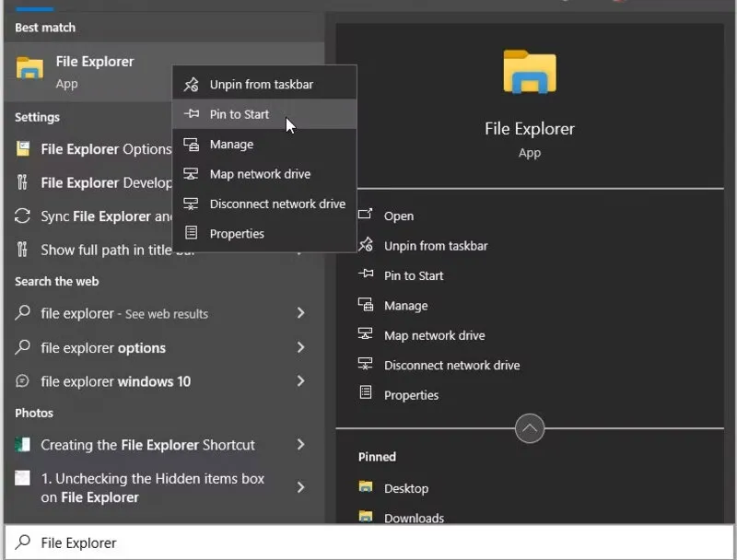Expand the 'file explorer windows 10' result arrow
Image resolution: width=737 pixels, height=560 pixels.
coord(300,381)
